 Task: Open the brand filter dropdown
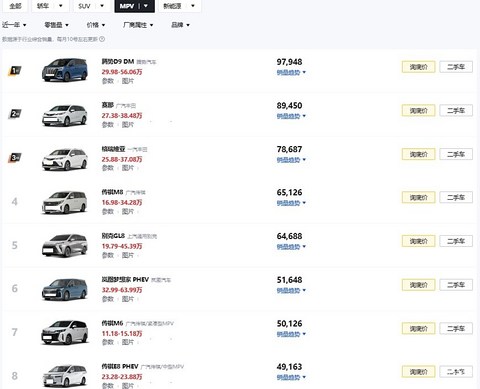[x=180, y=25]
